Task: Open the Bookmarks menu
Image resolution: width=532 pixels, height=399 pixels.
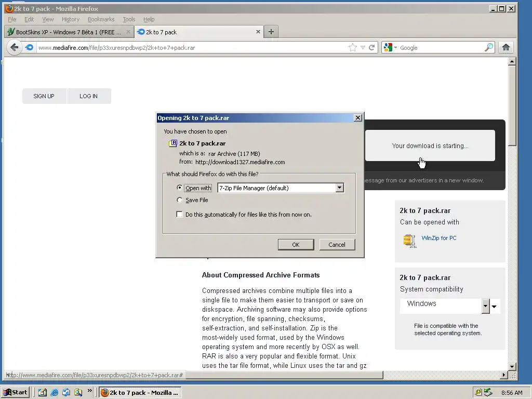Action: pos(101,19)
